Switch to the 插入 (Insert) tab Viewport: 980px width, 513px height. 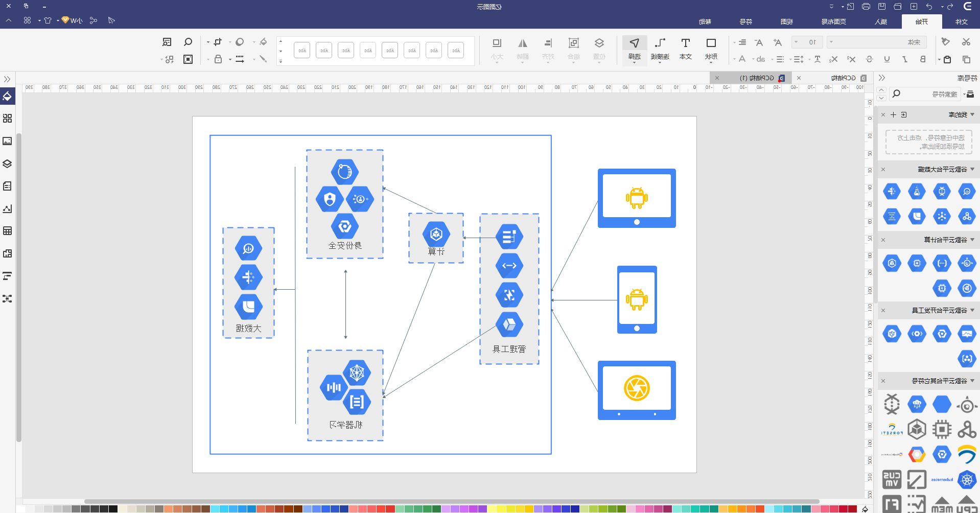tap(881, 21)
